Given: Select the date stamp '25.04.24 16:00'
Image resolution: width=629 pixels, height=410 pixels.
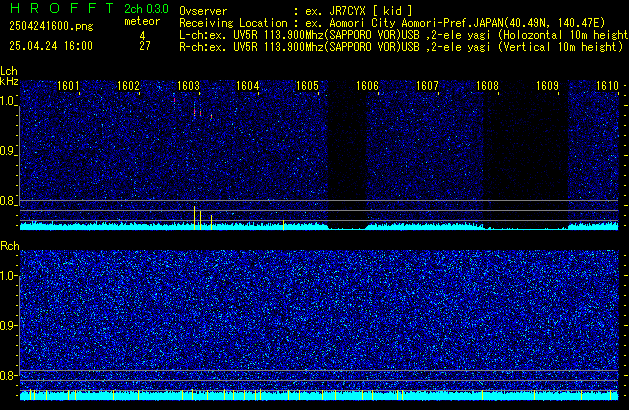Looking at the screenshot, I should (51, 46).
